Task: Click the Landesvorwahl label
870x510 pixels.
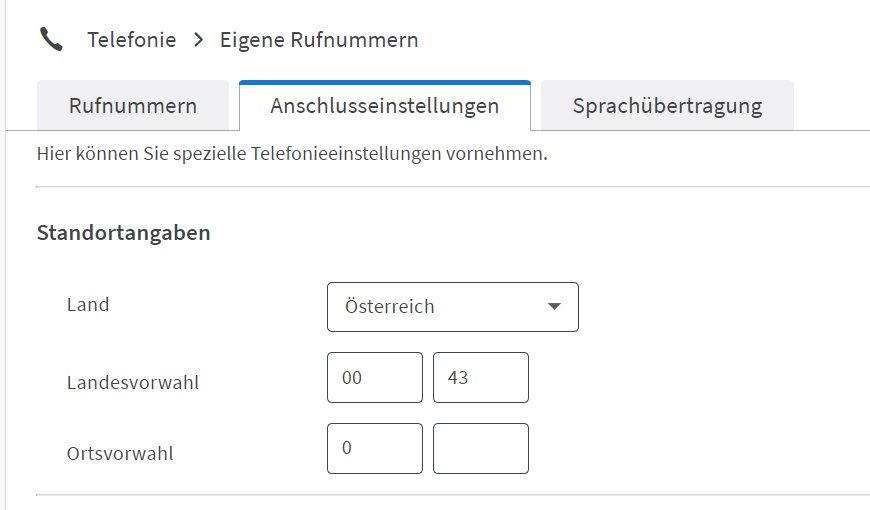Action: 133,382
